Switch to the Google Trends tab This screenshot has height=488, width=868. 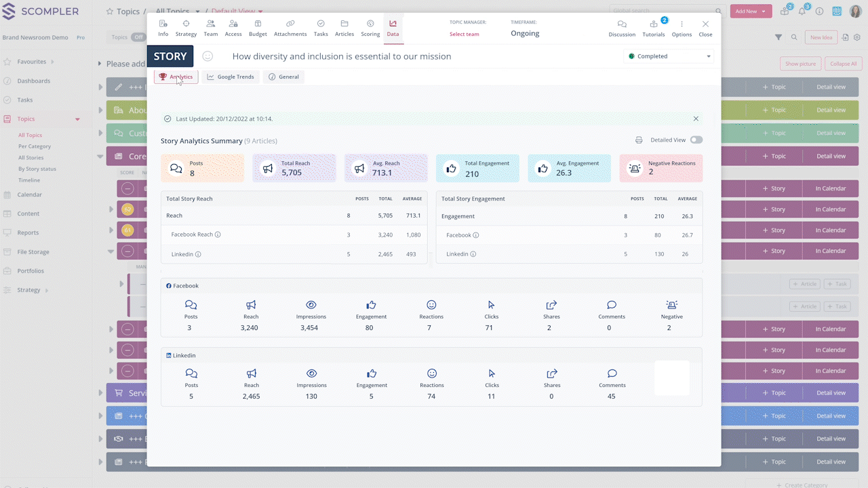tap(231, 77)
